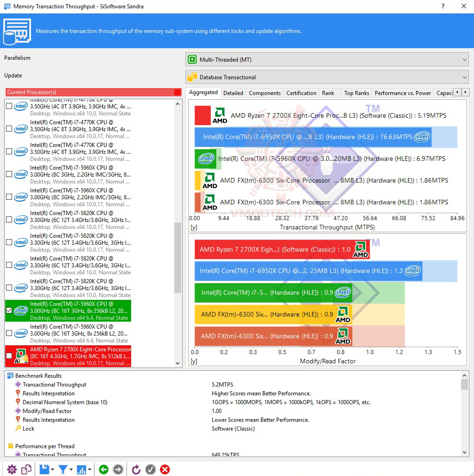Viewport: 474px width, 476px height.
Task: Click the grey forward arrow button
Action: tap(118, 470)
